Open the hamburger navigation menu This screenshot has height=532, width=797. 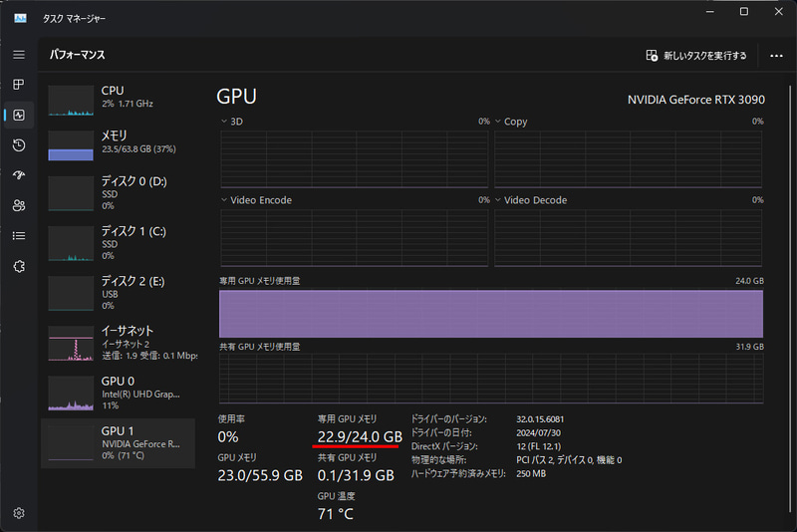tap(19, 55)
